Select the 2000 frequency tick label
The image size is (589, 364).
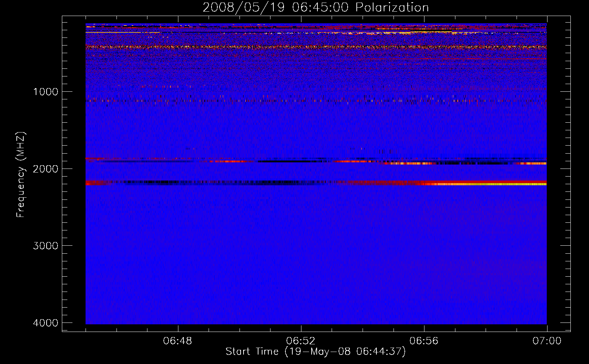46,169
